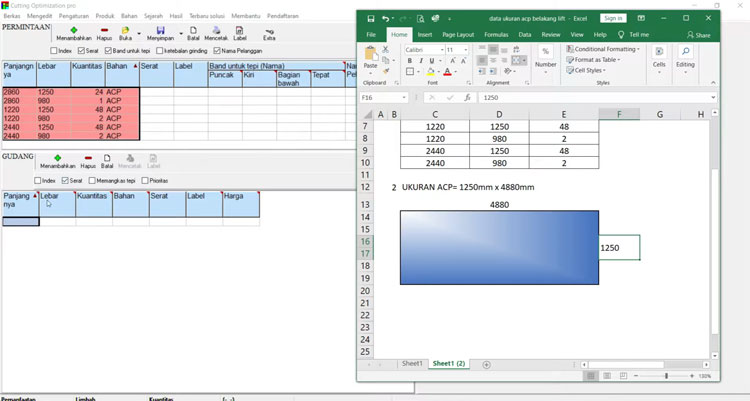Click Batal in the PERMINTAAN toolbar

[x=193, y=33]
